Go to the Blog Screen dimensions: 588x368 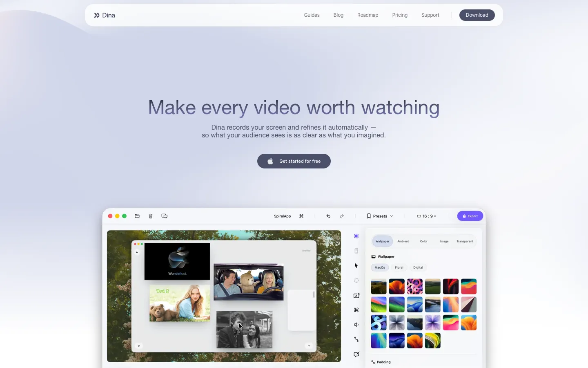[338, 15]
